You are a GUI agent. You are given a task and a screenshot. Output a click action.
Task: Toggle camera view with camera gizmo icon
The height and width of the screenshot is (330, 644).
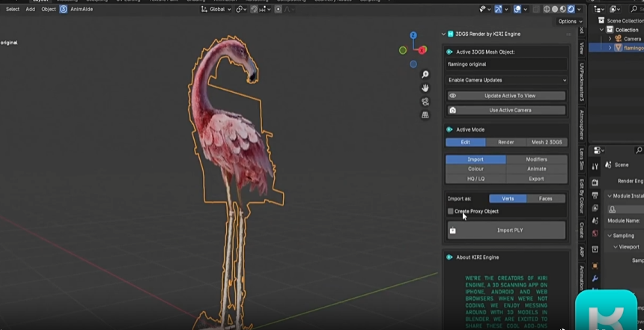425,102
